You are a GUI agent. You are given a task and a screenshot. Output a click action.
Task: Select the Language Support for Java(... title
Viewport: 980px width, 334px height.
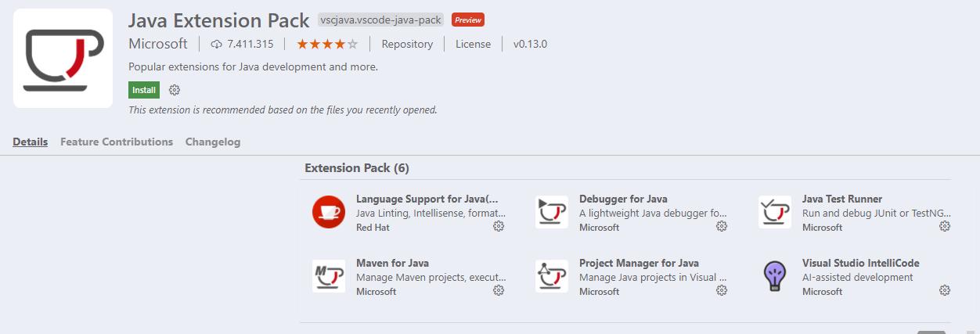(x=427, y=199)
